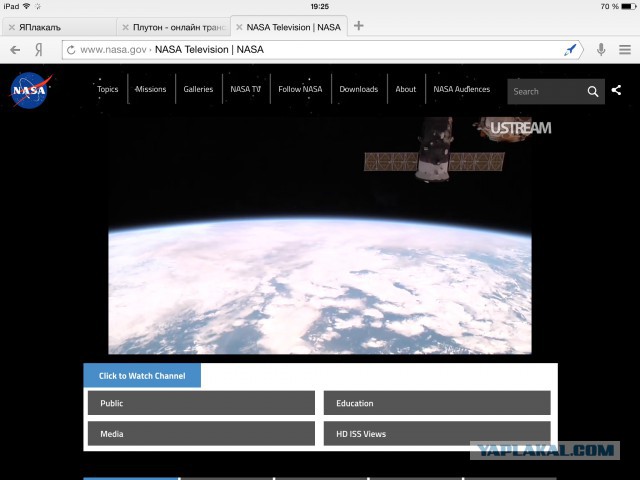Close the Плутон tab
The width and height of the screenshot is (640, 480).
click(x=126, y=27)
